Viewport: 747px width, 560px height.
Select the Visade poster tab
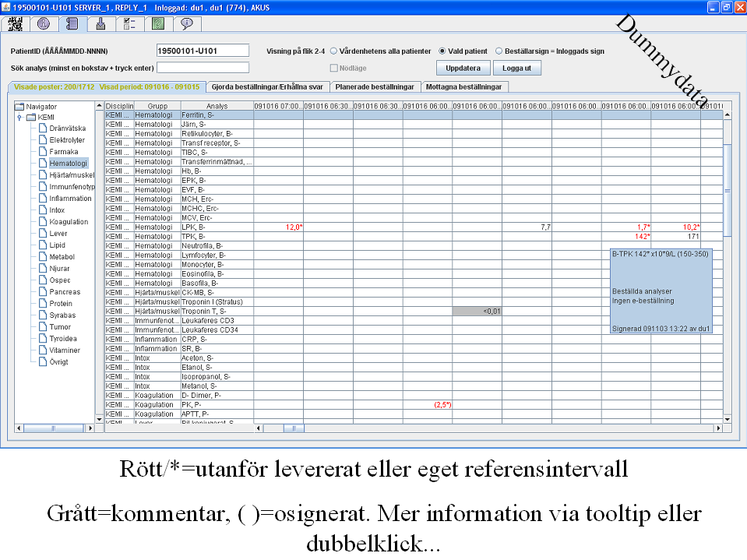click(107, 86)
